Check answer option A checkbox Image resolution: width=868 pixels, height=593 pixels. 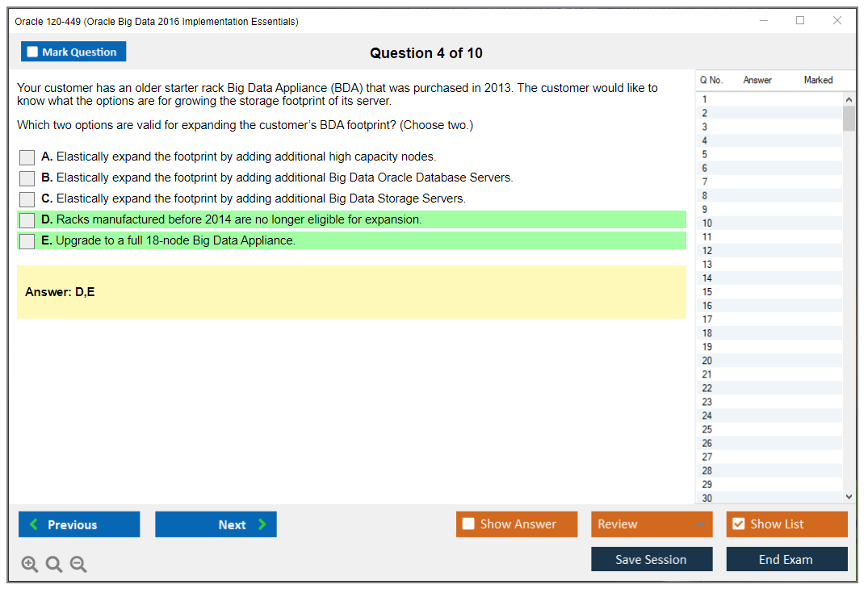coord(27,157)
